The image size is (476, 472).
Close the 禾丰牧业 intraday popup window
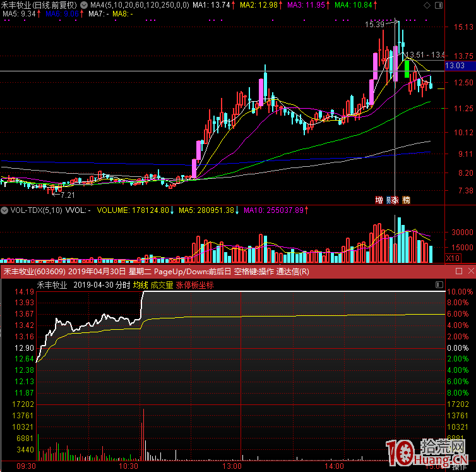coord(471,271)
